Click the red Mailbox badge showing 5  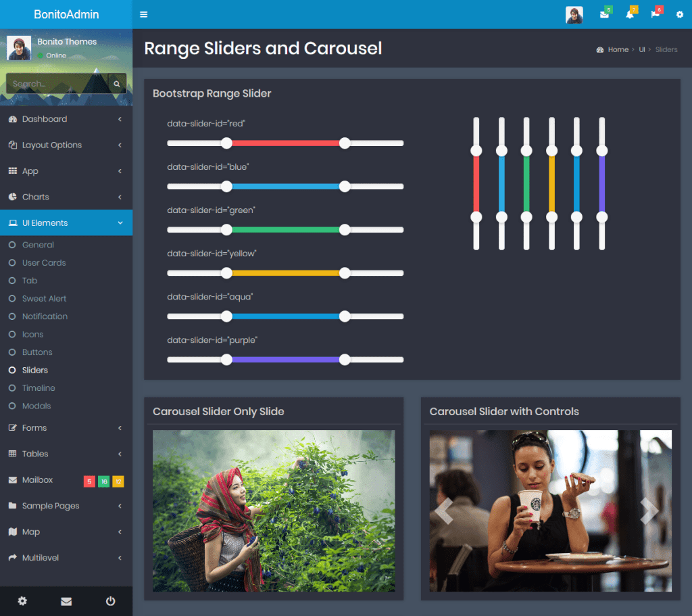tap(89, 481)
